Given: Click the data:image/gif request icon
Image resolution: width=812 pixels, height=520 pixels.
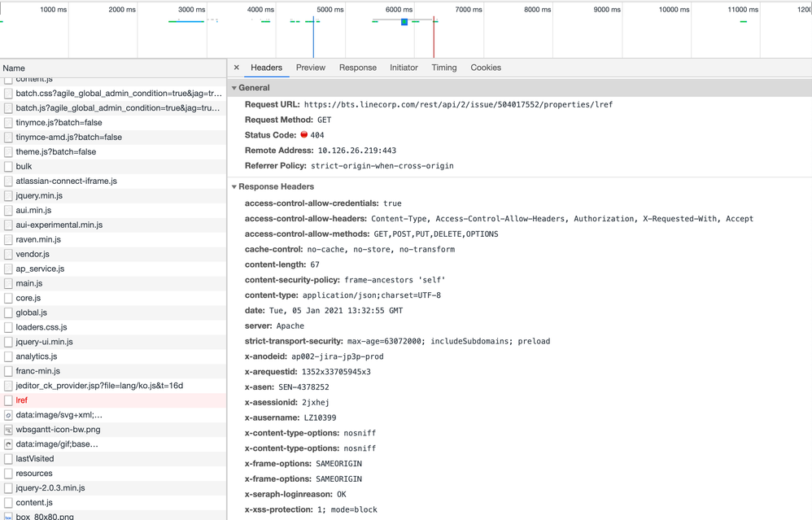Looking at the screenshot, I should tap(8, 444).
